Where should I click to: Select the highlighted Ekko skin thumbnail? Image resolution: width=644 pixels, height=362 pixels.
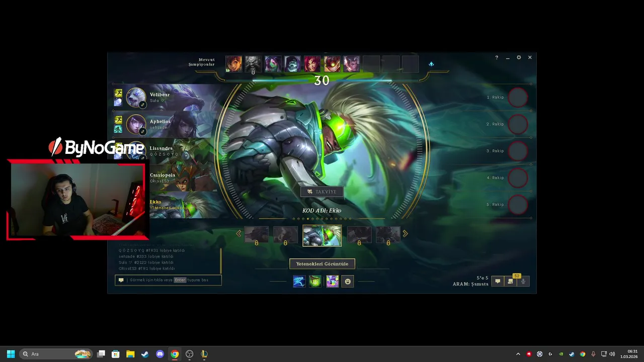pos(322,235)
